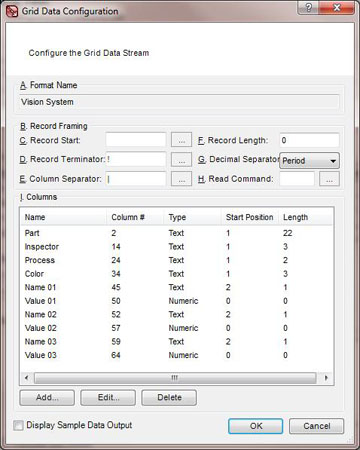The height and width of the screenshot is (450, 360).
Task: Click the help question mark button
Action: click(308, 8)
